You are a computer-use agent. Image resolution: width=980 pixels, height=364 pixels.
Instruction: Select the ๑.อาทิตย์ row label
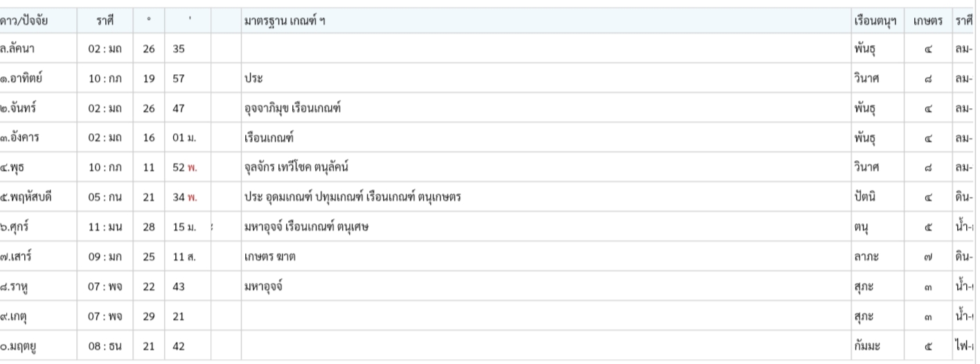[x=21, y=78]
